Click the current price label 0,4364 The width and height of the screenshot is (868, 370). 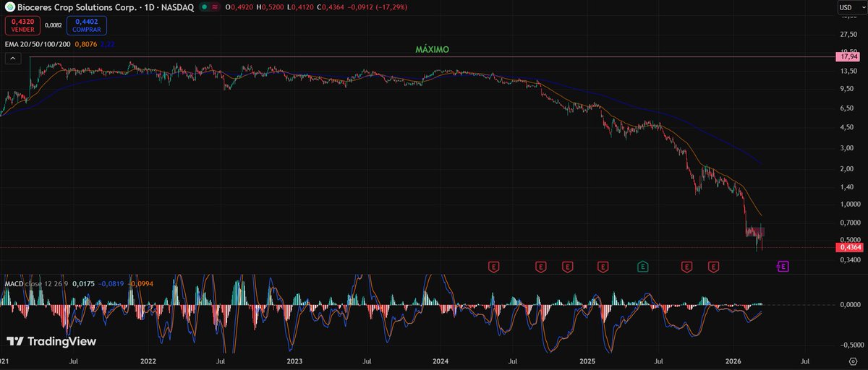(x=848, y=247)
